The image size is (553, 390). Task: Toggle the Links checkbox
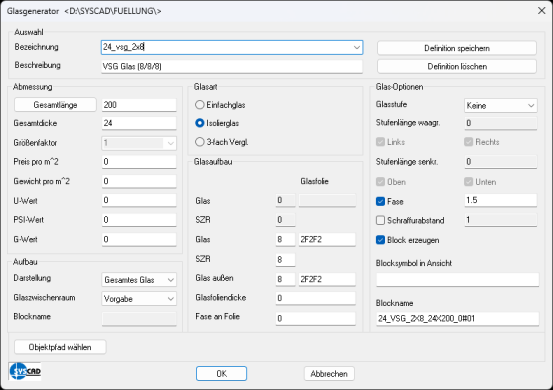[380, 142]
